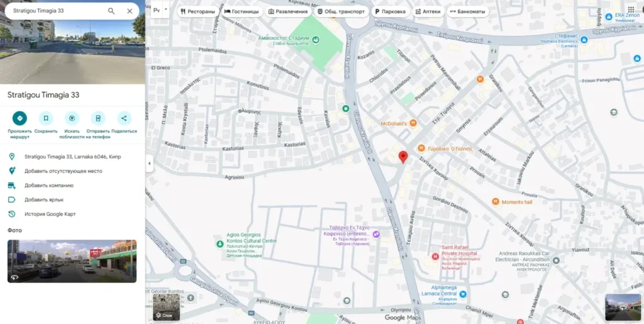Send to phone via Отправить icon

pos(98,118)
